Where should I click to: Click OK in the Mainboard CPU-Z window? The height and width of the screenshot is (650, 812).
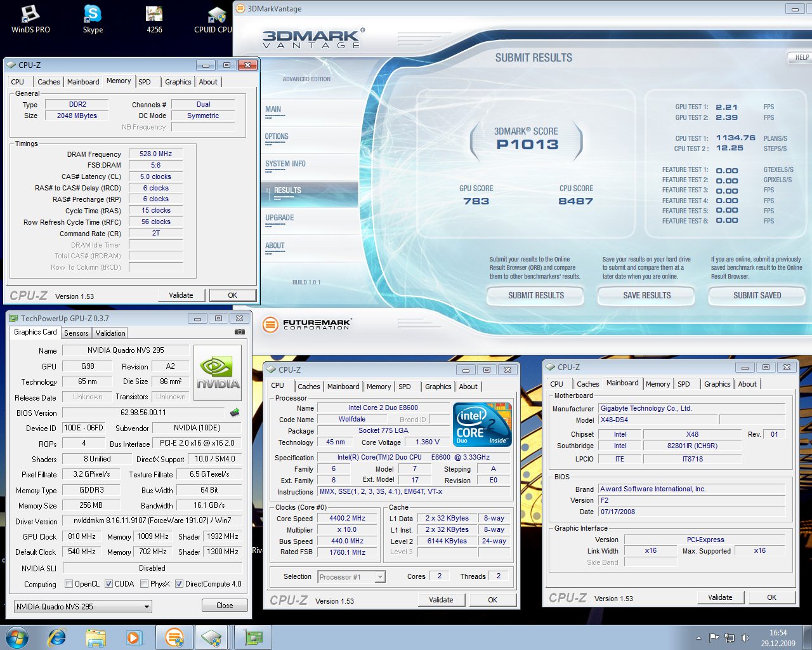(x=771, y=597)
